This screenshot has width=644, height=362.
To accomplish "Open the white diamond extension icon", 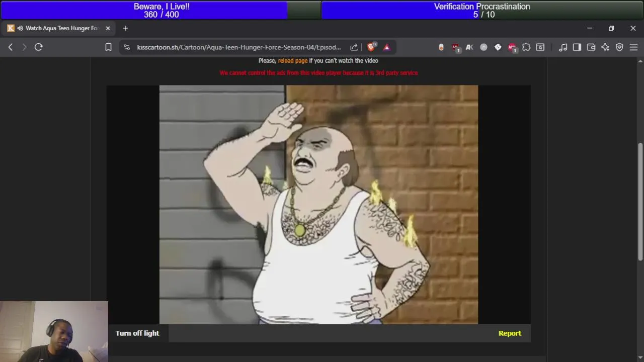I will 498,47.
